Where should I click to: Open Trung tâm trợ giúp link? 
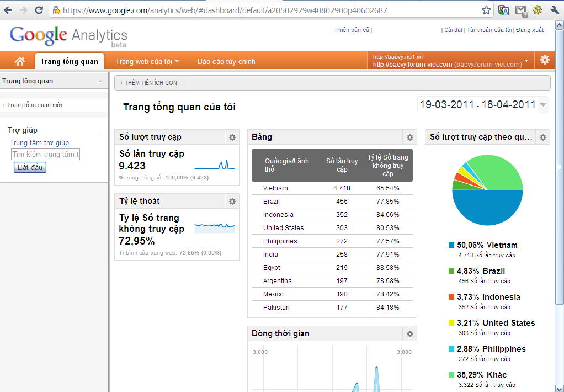click(39, 142)
